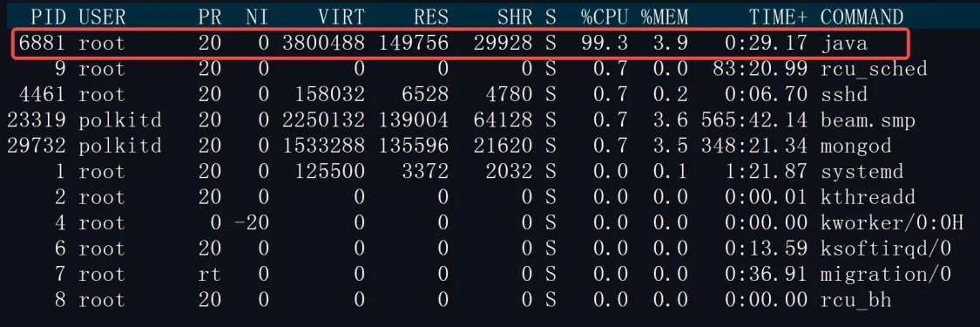This screenshot has width=980, height=327.
Task: Click the systemd command name
Action: (x=862, y=172)
